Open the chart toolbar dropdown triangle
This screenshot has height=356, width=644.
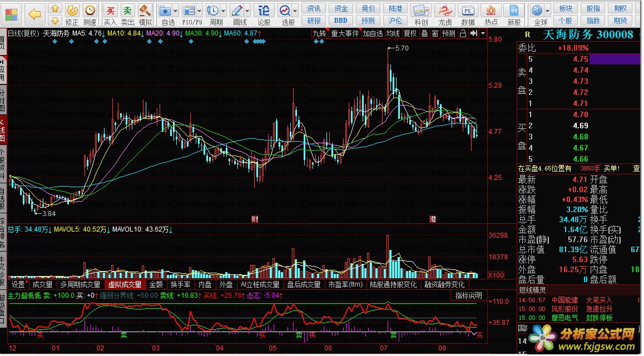(483, 34)
